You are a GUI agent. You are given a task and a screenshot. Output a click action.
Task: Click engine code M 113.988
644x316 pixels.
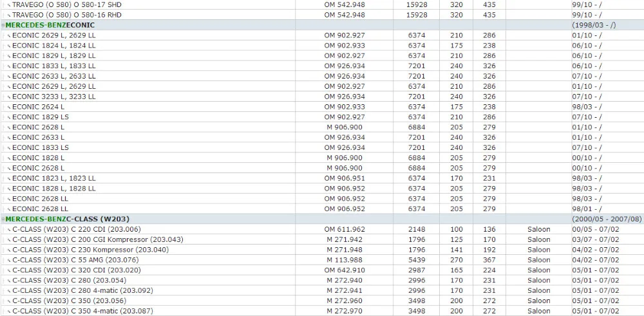(345, 260)
